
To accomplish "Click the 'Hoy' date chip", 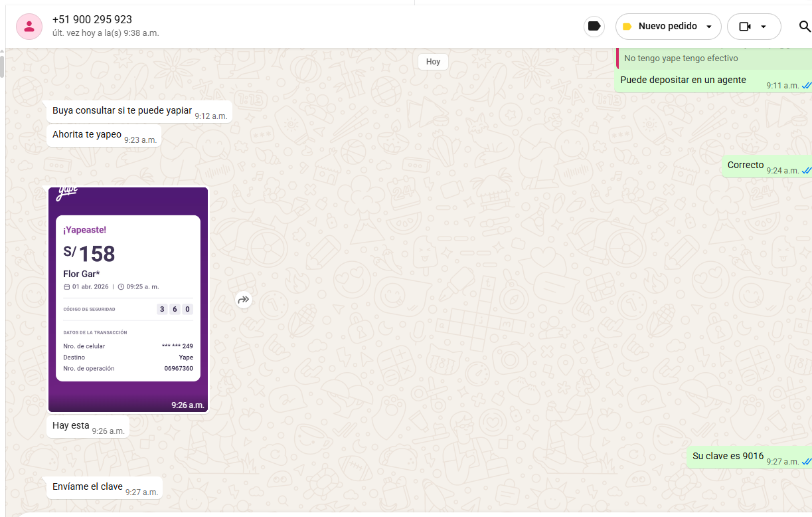I will click(433, 62).
